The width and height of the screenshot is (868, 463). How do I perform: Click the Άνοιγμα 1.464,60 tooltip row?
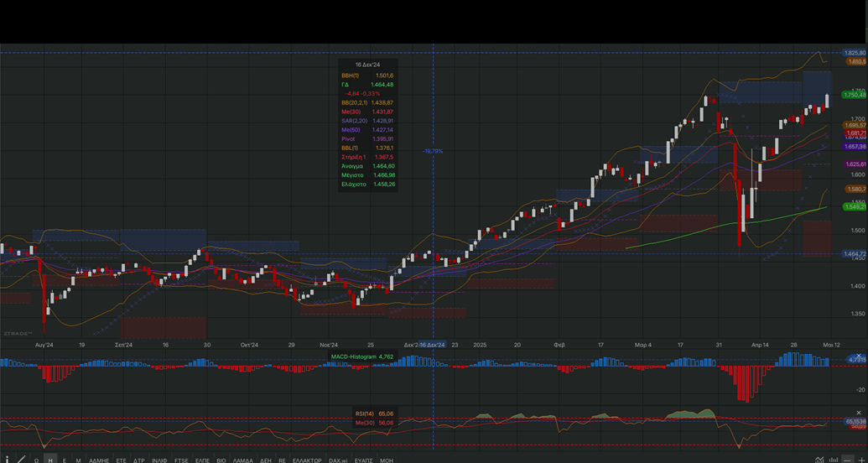[x=368, y=165]
